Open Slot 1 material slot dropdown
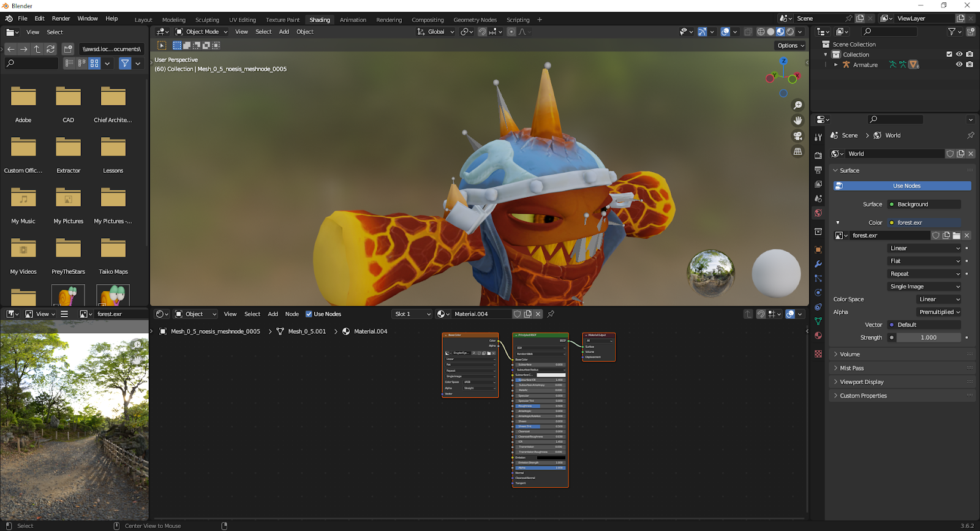Screen dimensions: 980x531 pos(412,314)
